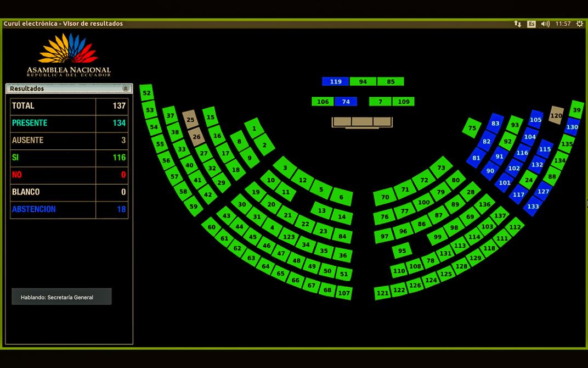Select blue seat 119 at top

coord(335,82)
